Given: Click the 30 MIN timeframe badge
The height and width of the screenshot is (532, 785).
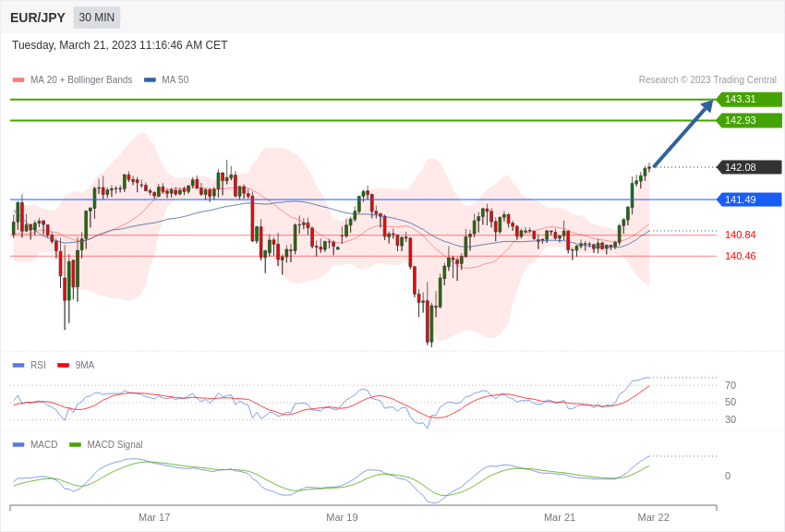Looking at the screenshot, I should tap(97, 18).
